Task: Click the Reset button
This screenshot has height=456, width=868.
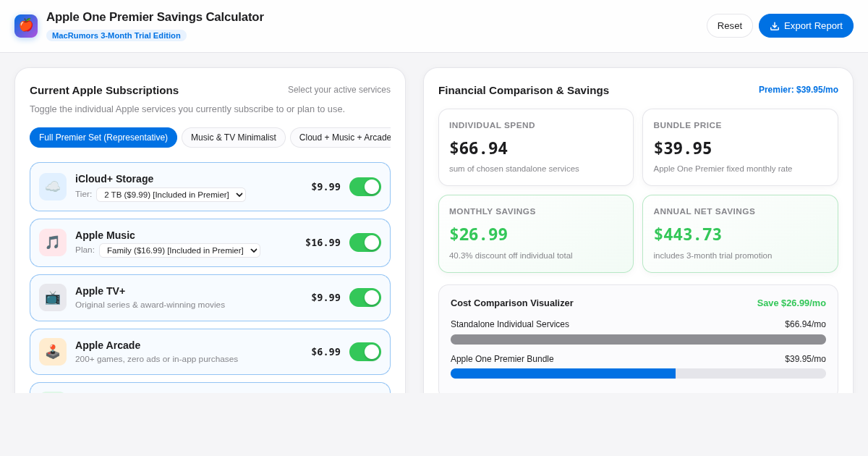Action: [x=730, y=26]
